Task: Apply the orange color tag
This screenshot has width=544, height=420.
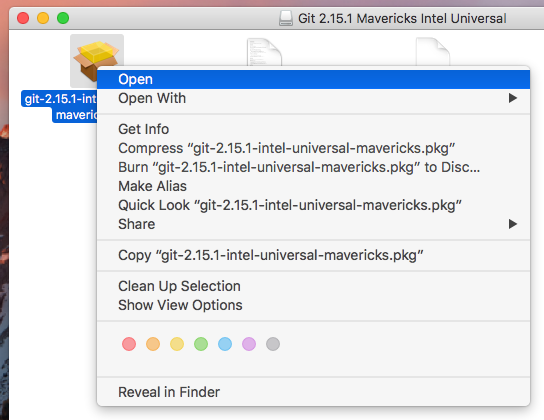Action: [x=153, y=344]
